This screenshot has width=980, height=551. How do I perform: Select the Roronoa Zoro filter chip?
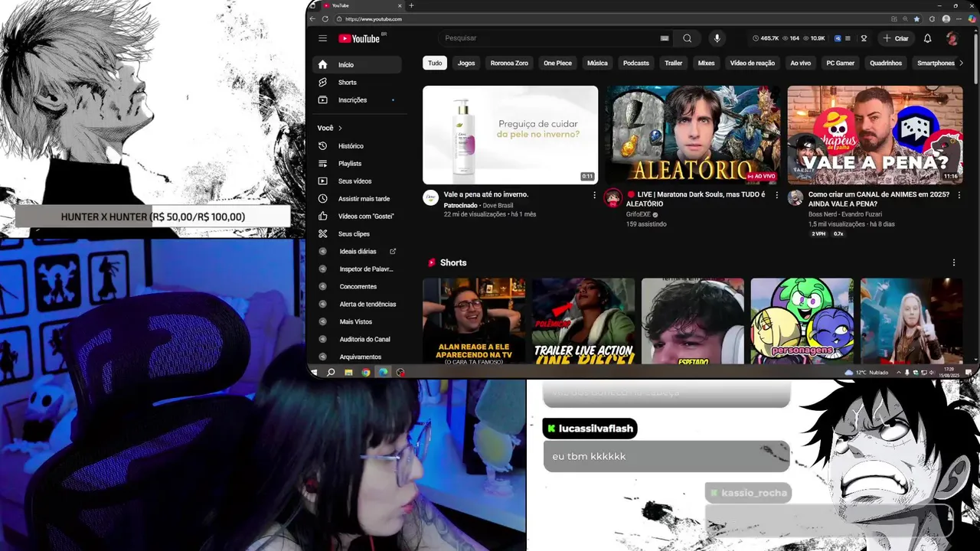pyautogui.click(x=509, y=64)
